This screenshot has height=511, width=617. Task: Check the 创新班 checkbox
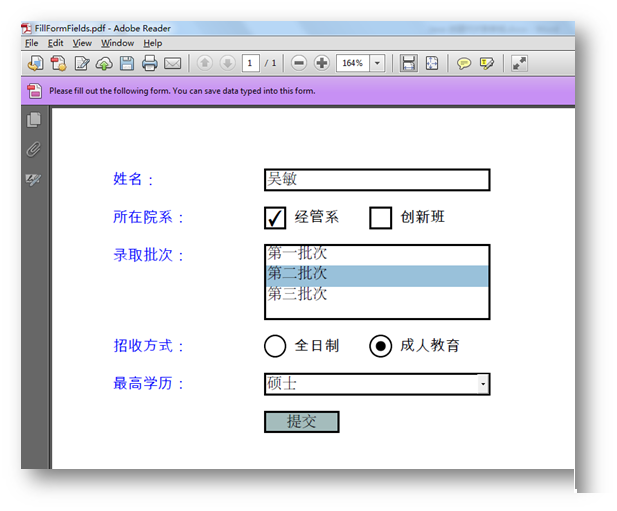click(x=381, y=218)
